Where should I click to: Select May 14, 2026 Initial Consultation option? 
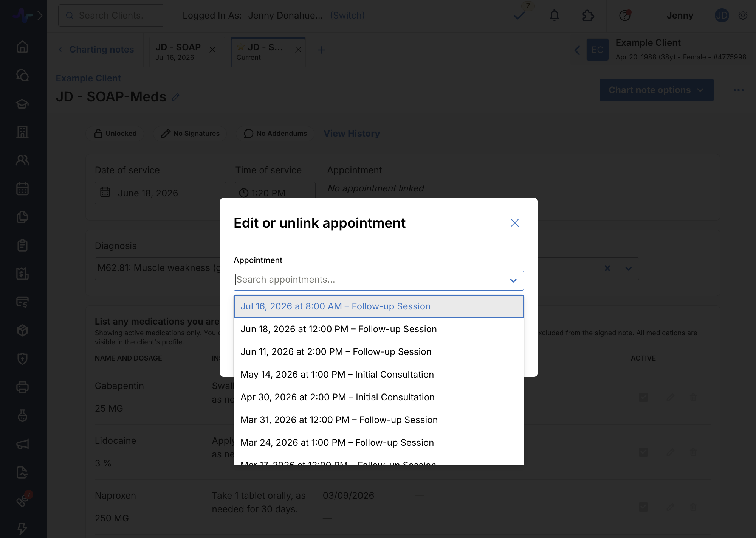pyautogui.click(x=379, y=375)
